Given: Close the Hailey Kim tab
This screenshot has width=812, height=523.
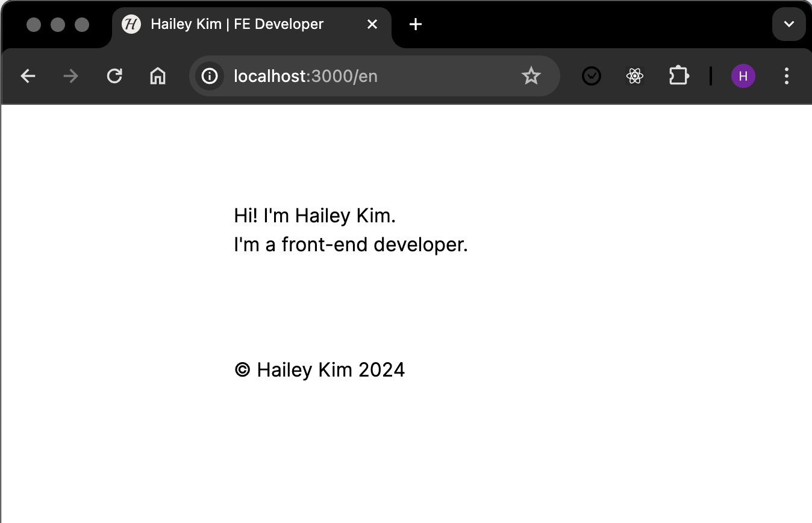Looking at the screenshot, I should (x=372, y=24).
